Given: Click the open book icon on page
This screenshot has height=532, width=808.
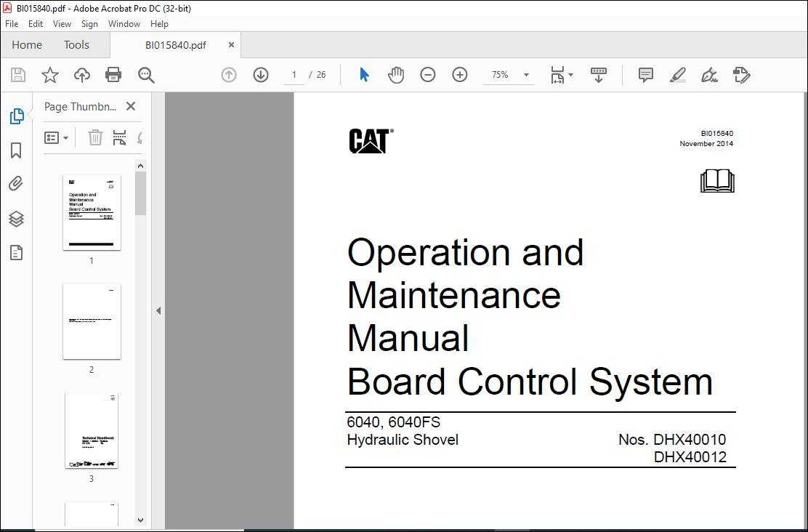Looking at the screenshot, I should point(717,182).
